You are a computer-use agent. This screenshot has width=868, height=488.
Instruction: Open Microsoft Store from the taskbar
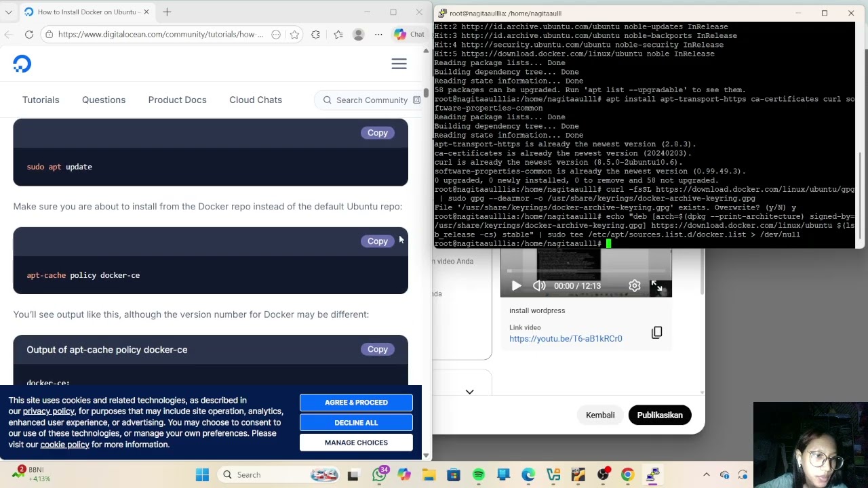click(454, 475)
